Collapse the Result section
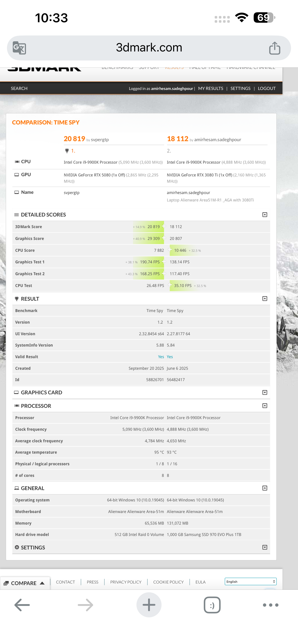Image resolution: width=298 pixels, height=644 pixels. (x=265, y=299)
